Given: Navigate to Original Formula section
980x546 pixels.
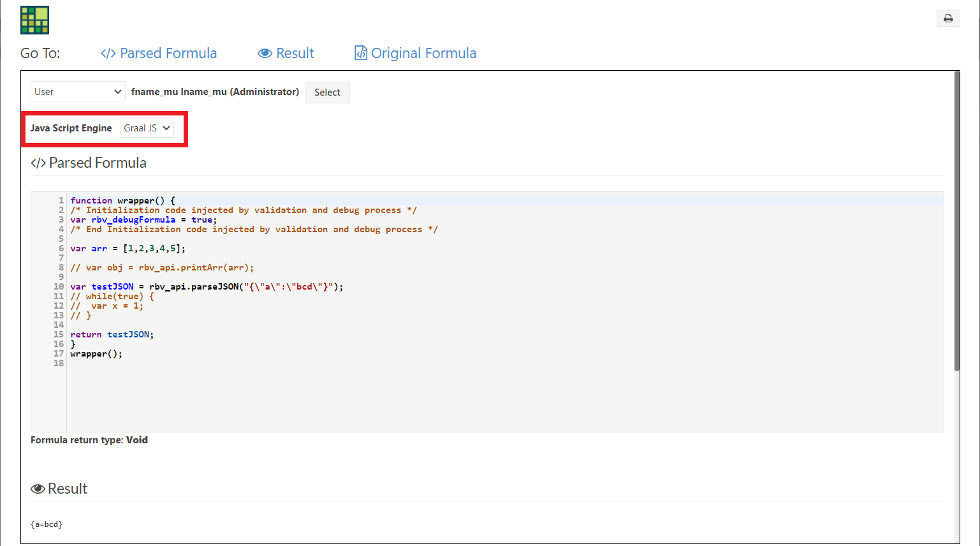Looking at the screenshot, I should pos(423,53).
